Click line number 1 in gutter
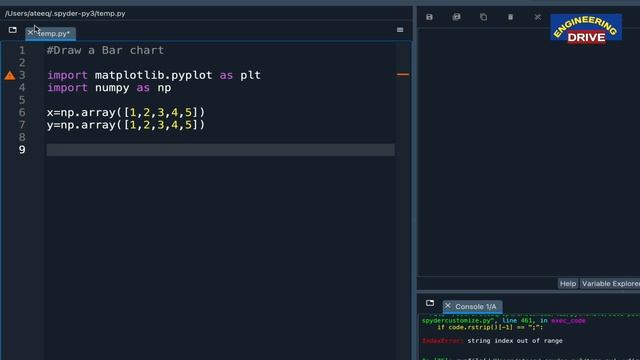The image size is (640, 360). [x=22, y=51]
